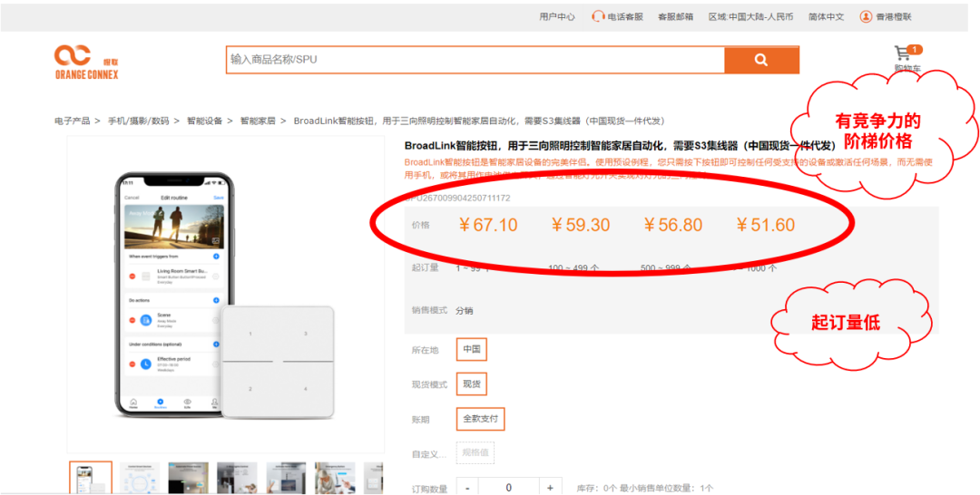Click the ¥56.80 price
The height and width of the screenshot is (495, 980).
pos(672,225)
